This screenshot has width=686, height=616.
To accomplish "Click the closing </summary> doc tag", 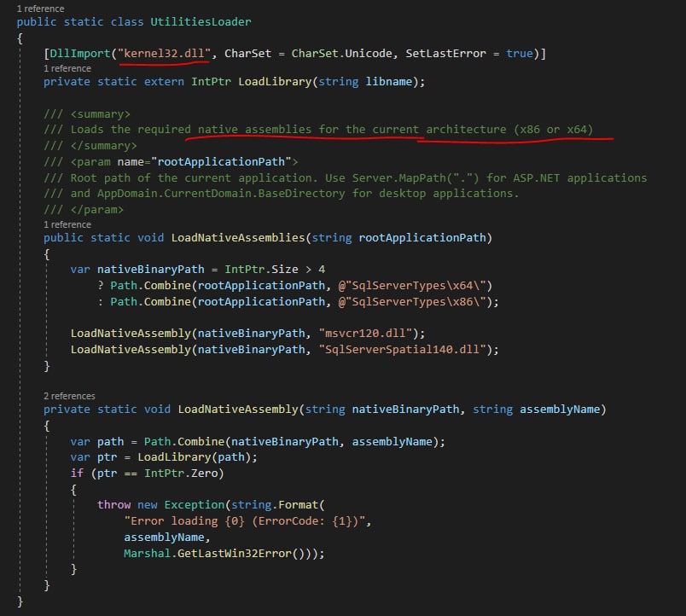I will (x=104, y=146).
